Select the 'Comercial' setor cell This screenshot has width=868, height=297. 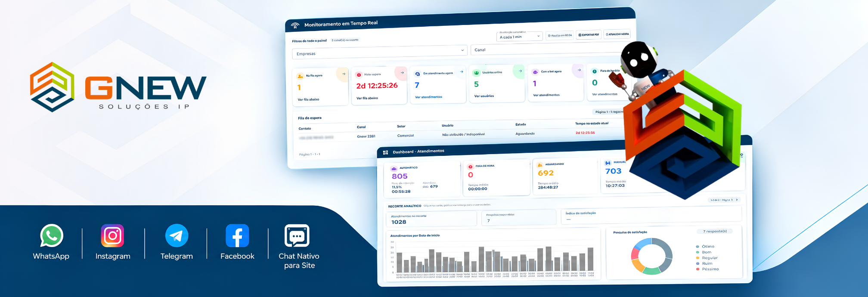[406, 136]
